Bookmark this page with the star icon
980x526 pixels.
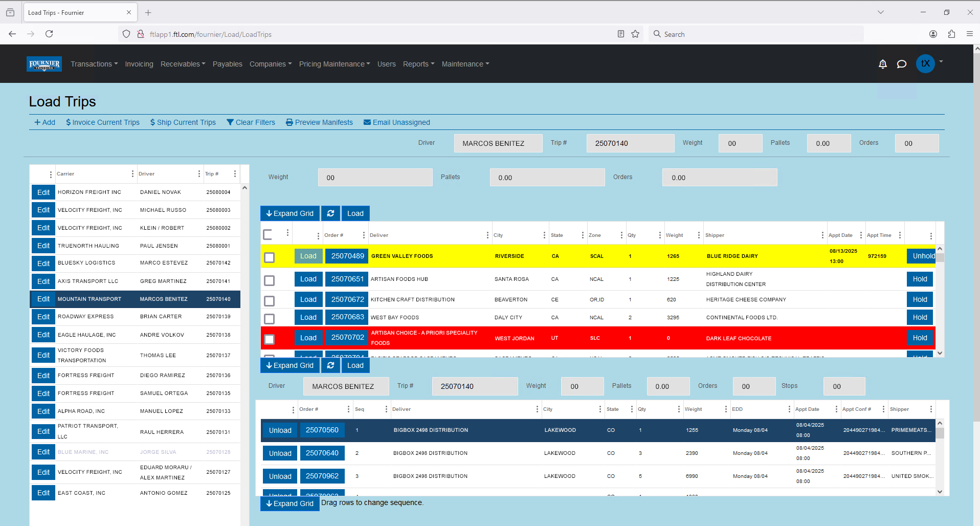tap(635, 34)
